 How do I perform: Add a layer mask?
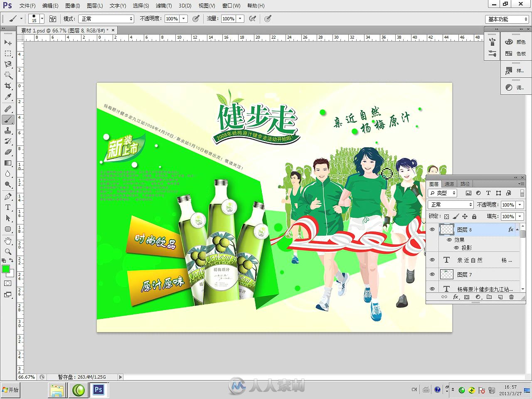pos(467,297)
